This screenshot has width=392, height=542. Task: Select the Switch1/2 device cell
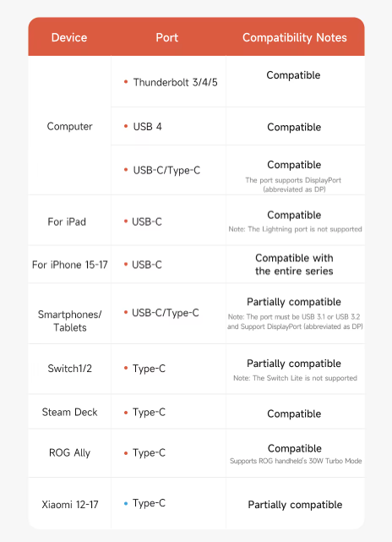coord(70,369)
